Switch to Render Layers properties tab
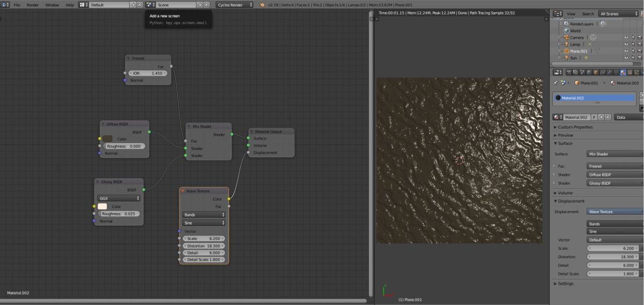The image size is (644, 305). (575, 72)
